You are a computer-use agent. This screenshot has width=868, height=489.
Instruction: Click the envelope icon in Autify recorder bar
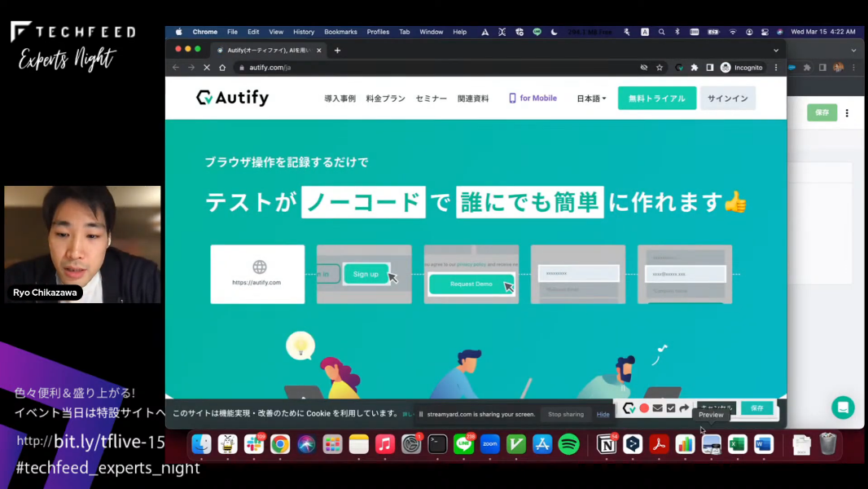(x=658, y=408)
